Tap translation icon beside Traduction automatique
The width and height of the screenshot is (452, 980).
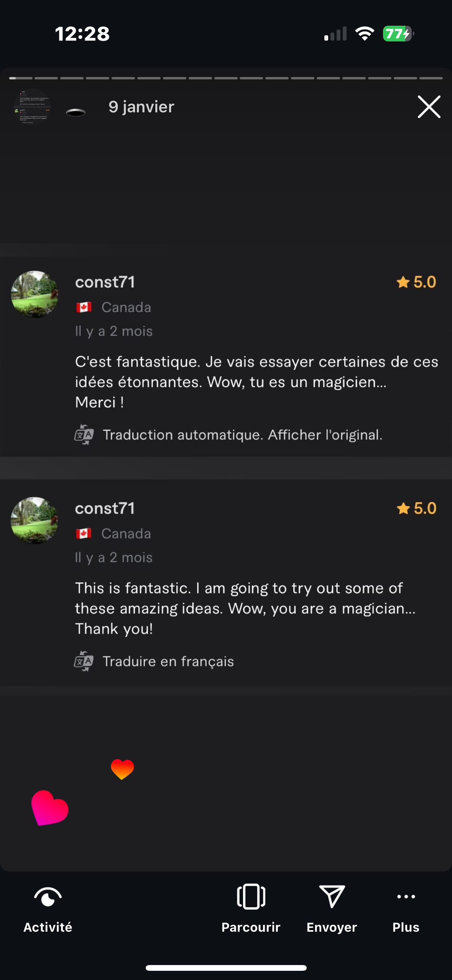point(84,435)
